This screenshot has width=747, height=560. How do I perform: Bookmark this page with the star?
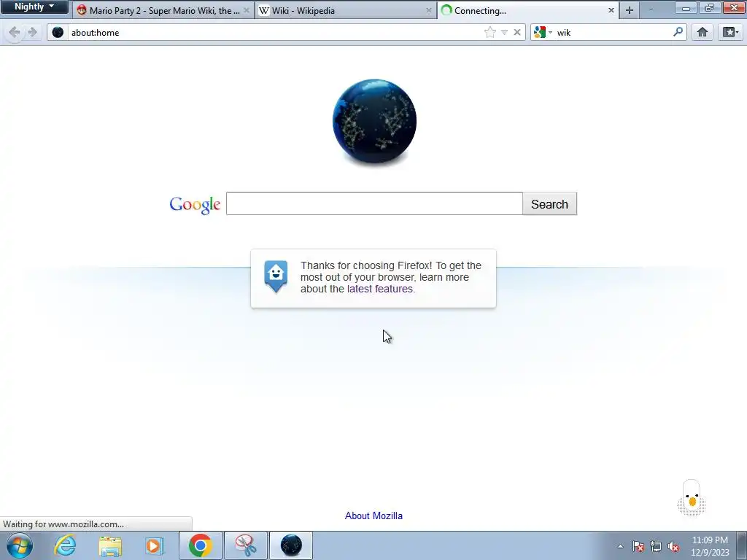(489, 32)
